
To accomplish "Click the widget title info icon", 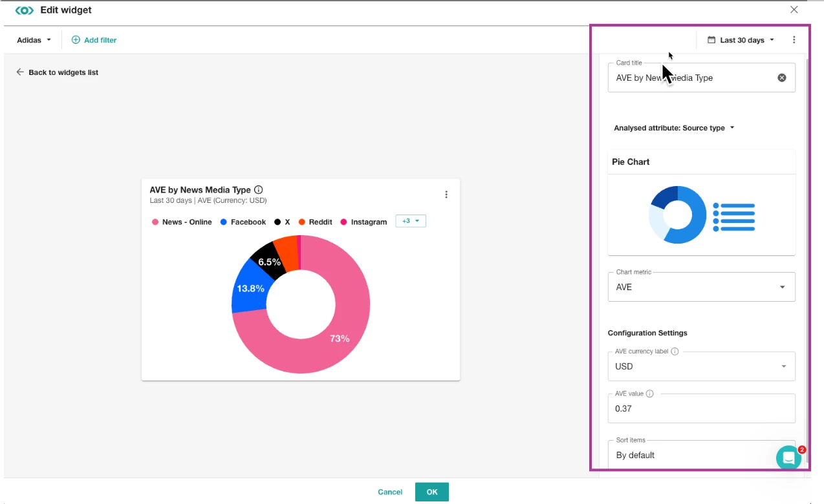I will tap(259, 190).
